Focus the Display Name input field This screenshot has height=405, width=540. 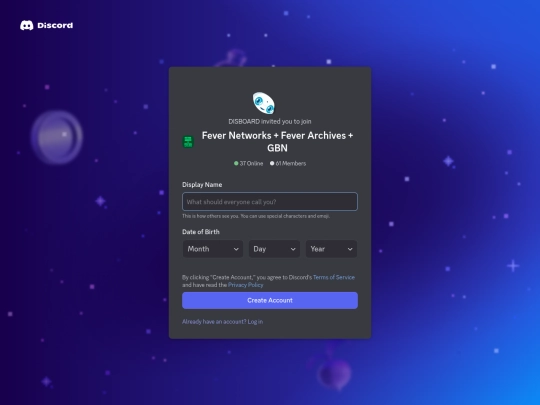270,201
